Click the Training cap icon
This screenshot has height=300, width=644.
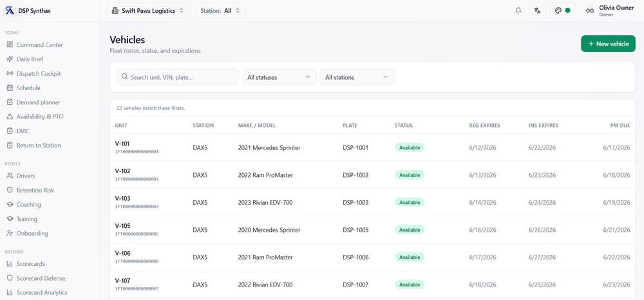10,219
